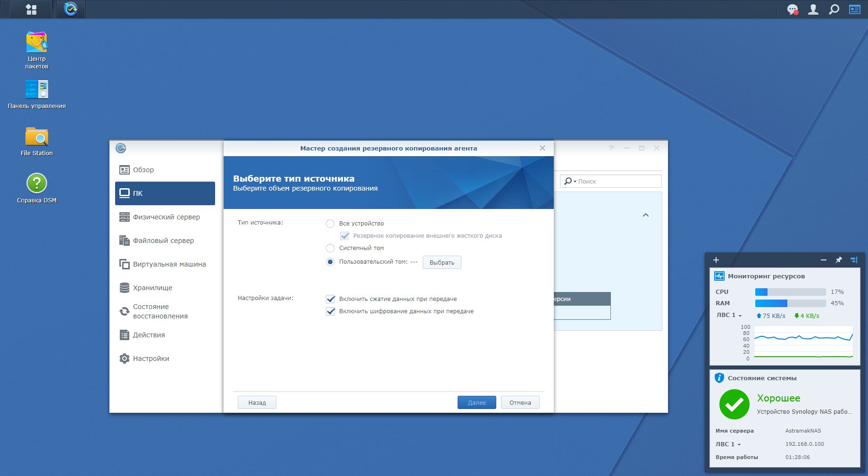Open the DSM Help desktop icon
The image size is (868, 476).
[x=37, y=188]
